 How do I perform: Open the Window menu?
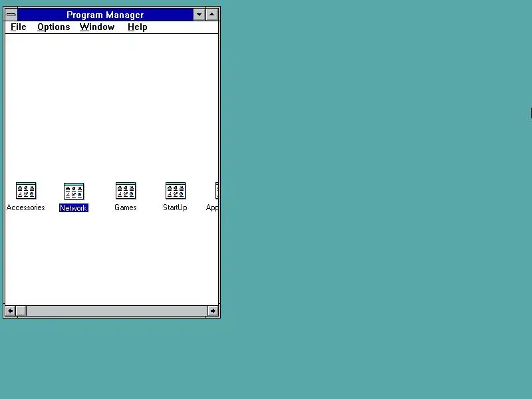[x=97, y=27]
